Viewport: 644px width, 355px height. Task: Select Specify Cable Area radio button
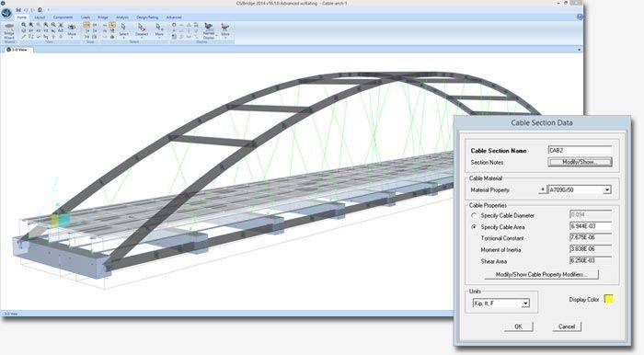click(474, 227)
